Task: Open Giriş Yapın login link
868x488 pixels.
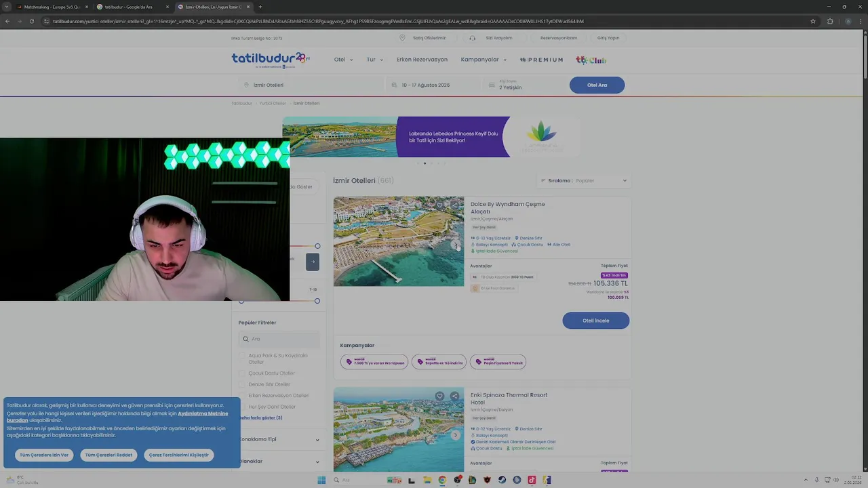Action: 608,38
